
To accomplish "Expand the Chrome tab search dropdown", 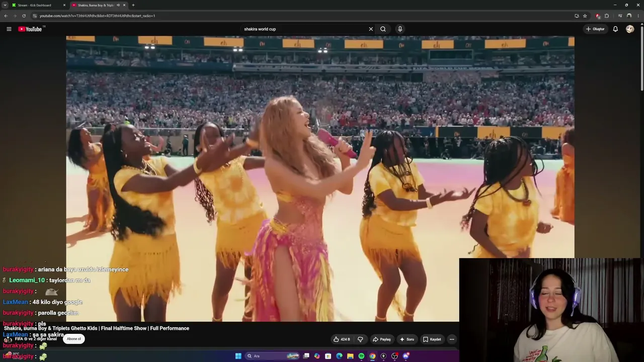I will click(6, 5).
